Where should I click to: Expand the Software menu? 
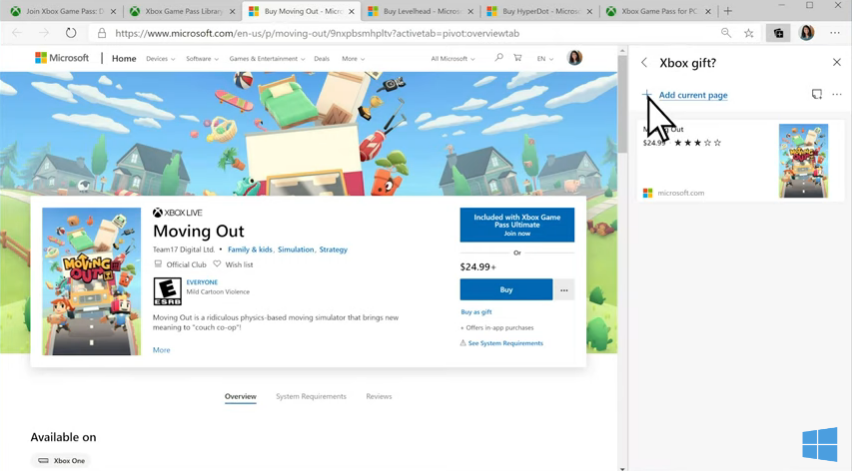tap(202, 59)
